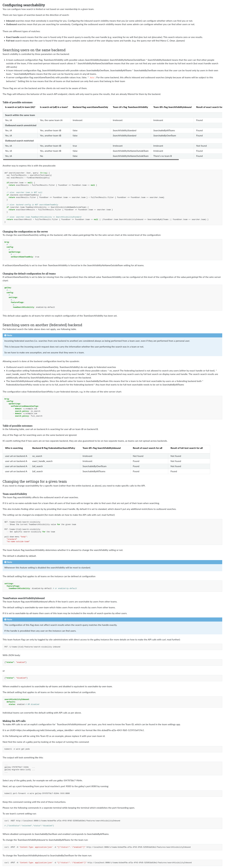225x868 pixels.
Task: Click the 'Making the API calls' subheading
Action: 14,721
